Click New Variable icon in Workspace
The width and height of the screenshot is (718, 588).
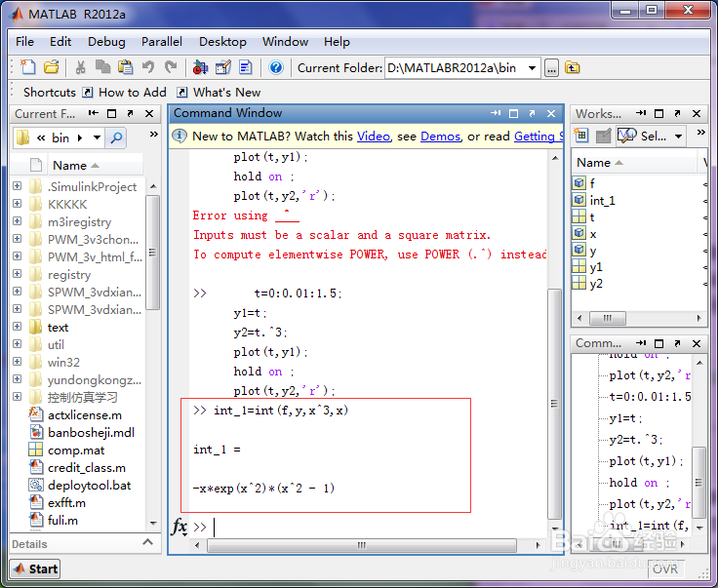coord(581,136)
